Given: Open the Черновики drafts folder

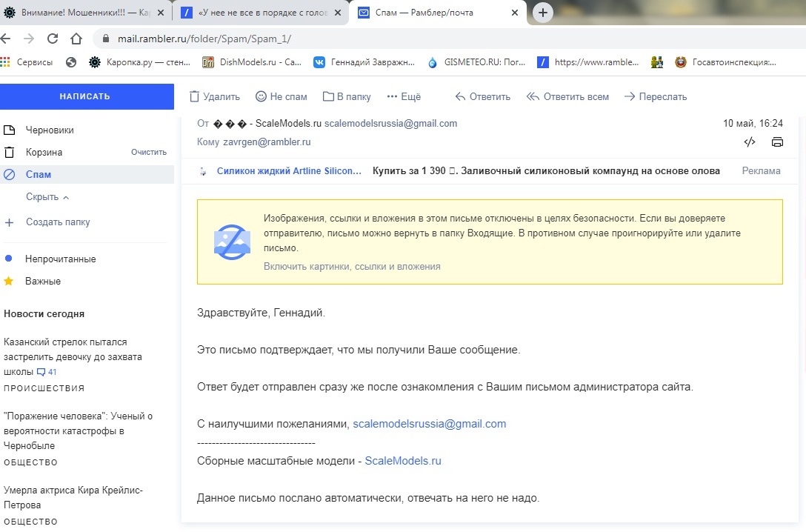Looking at the screenshot, I should 50,130.
